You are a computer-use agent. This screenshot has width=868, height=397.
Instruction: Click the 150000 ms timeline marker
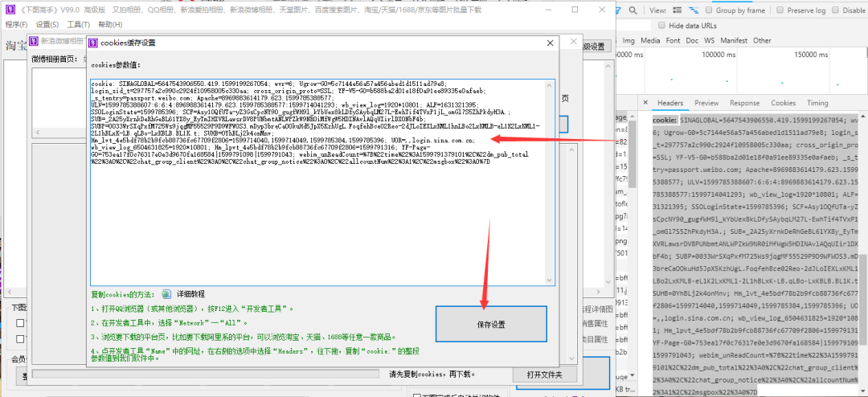tap(811, 55)
